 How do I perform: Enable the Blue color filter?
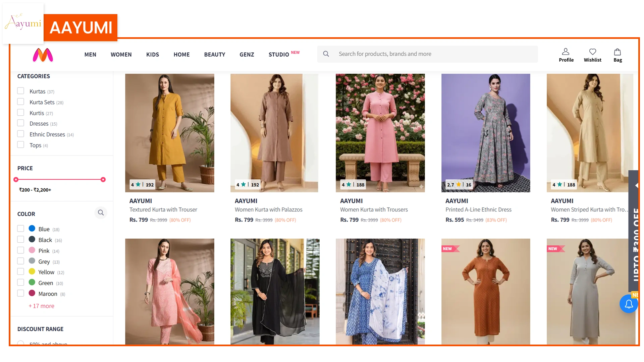pos(21,228)
